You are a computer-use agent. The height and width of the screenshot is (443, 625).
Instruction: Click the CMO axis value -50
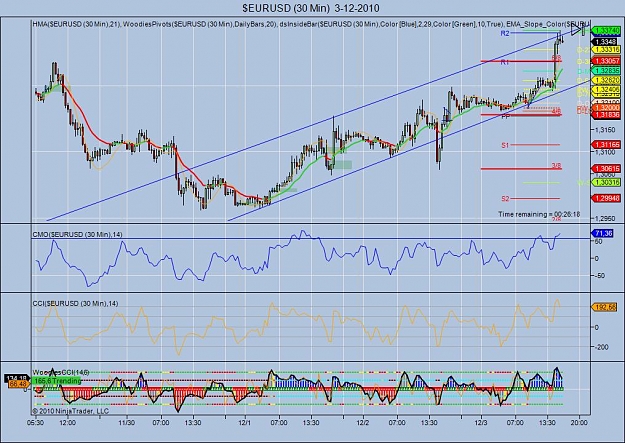tap(599, 276)
